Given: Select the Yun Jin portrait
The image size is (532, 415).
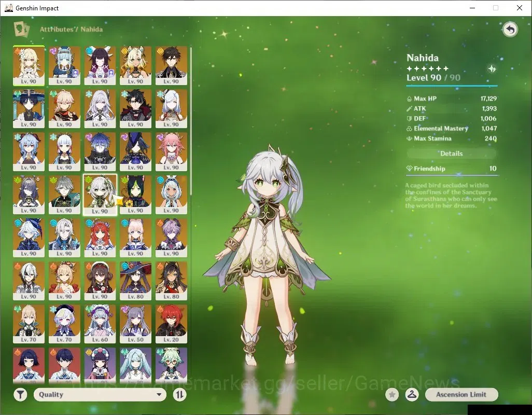Looking at the screenshot, I should (100, 366).
